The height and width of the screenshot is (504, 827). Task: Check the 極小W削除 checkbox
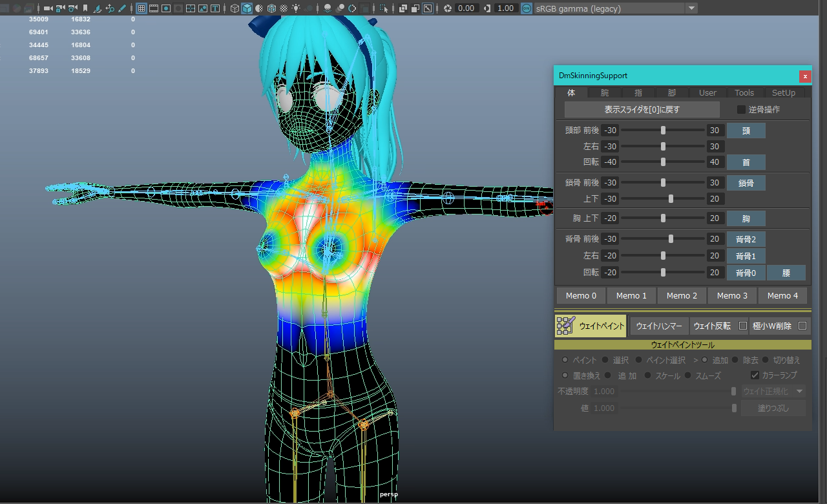(x=802, y=326)
